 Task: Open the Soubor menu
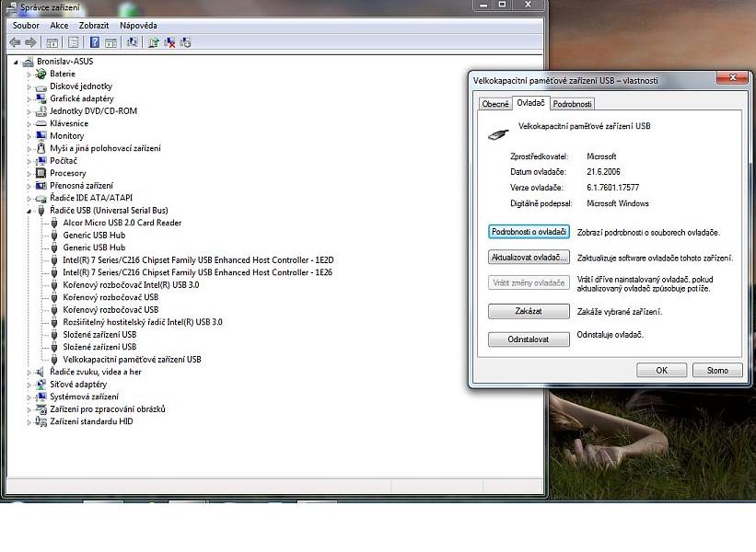coord(26,26)
